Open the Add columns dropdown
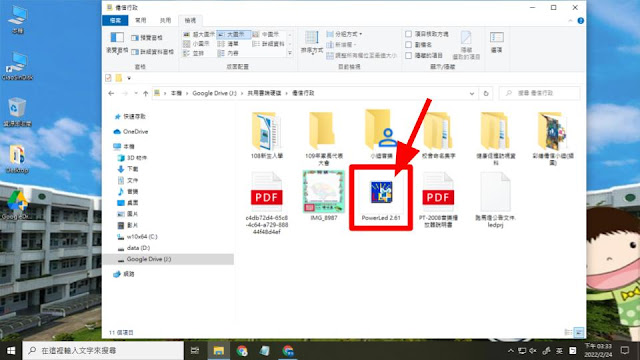640x360 pixels. [x=342, y=44]
